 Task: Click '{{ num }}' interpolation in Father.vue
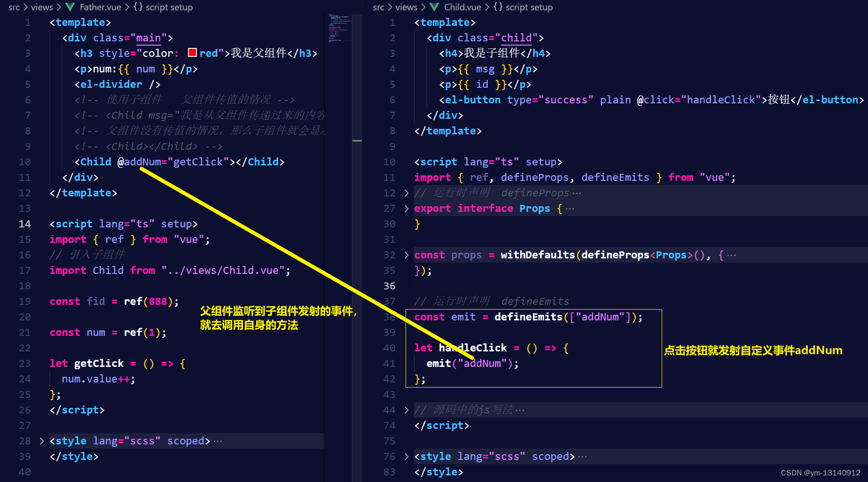[x=146, y=69]
